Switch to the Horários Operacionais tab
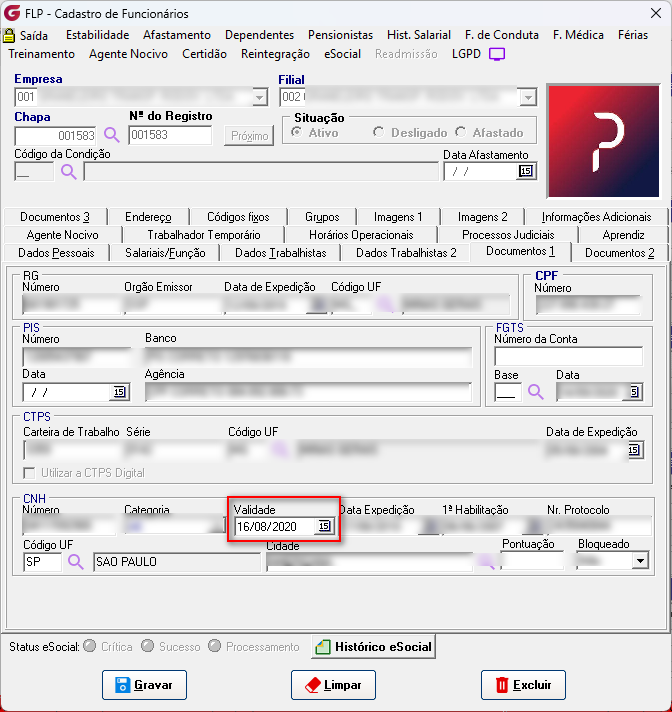Image resolution: width=672 pixels, height=712 pixels. tap(361, 235)
